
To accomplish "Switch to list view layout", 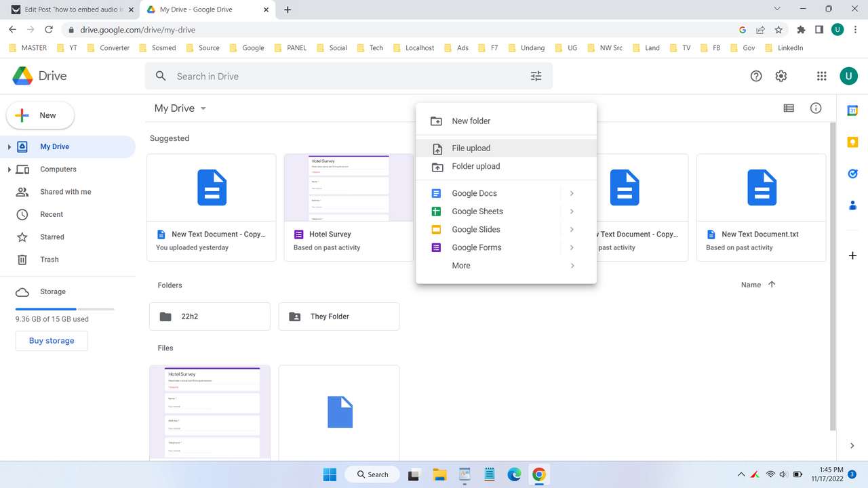I will (x=788, y=108).
